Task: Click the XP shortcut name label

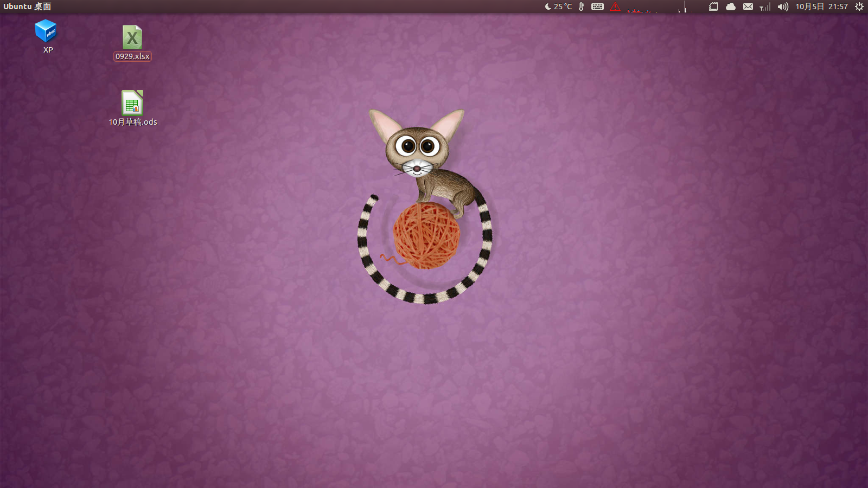Action: point(48,50)
